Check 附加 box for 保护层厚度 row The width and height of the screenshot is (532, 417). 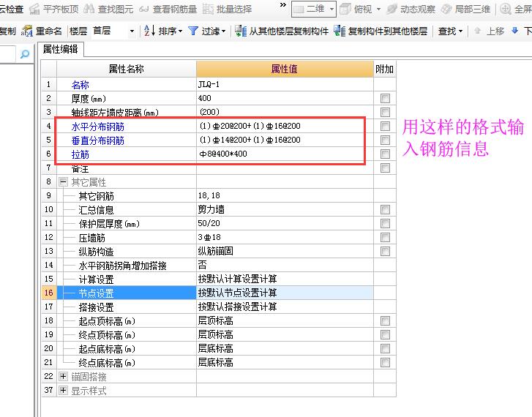coord(385,224)
